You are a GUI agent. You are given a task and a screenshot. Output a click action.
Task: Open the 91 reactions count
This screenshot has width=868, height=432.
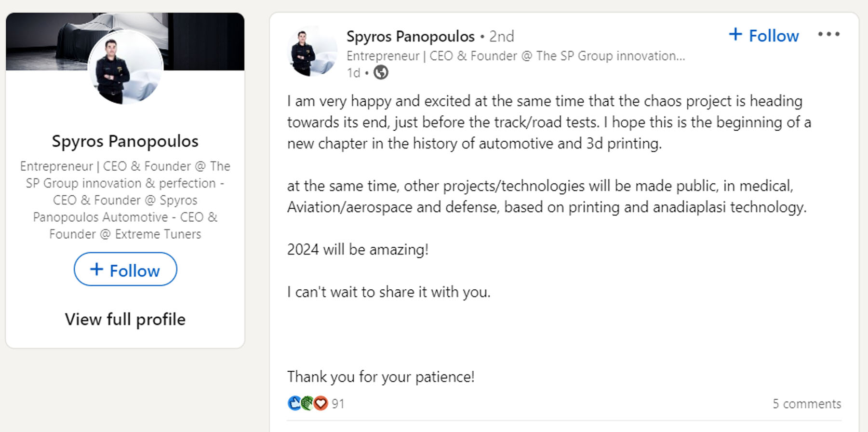click(338, 404)
